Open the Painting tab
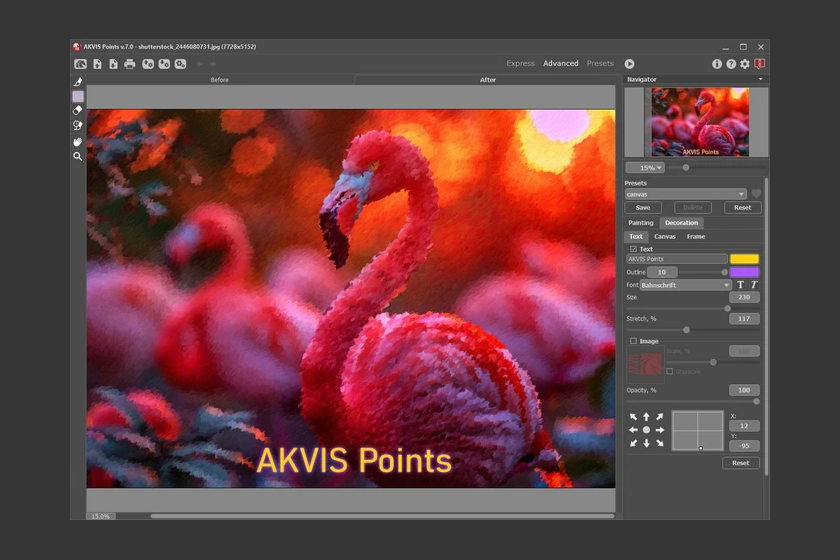Image resolution: width=840 pixels, height=560 pixels. tap(641, 223)
